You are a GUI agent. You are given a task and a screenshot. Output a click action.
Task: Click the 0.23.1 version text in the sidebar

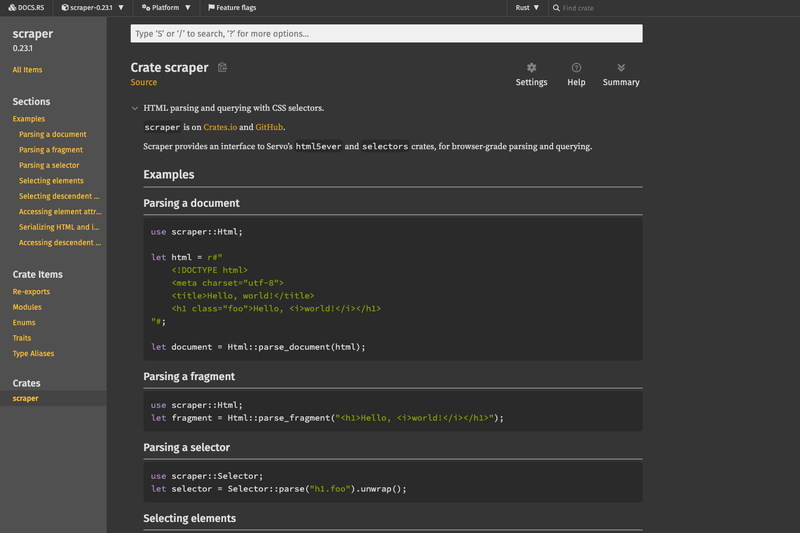tap(22, 48)
